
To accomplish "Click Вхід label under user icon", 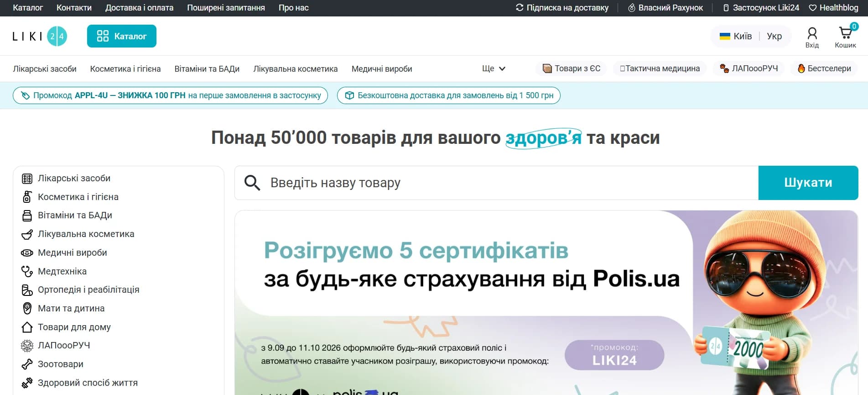I will coord(812,45).
